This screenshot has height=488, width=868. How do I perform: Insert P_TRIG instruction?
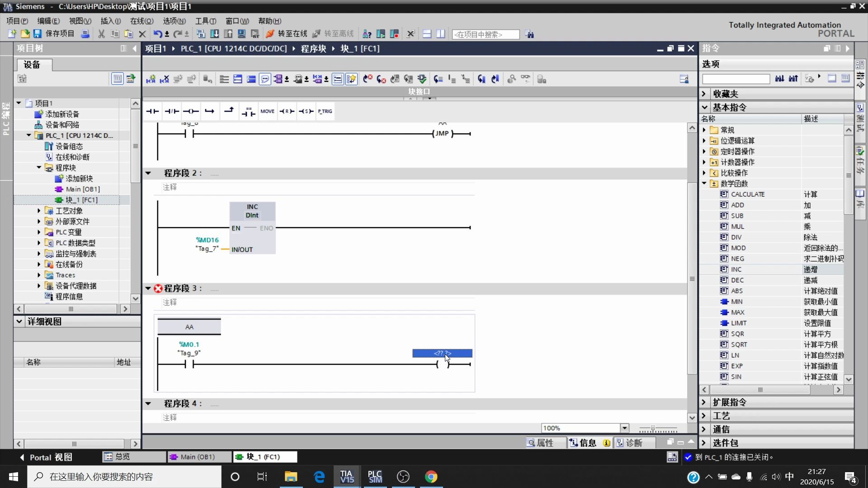point(325,111)
